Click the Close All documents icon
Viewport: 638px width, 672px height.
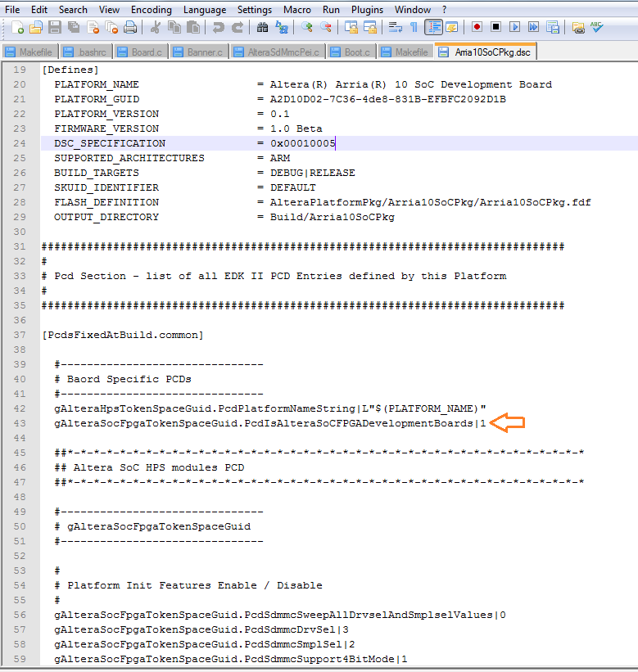pyautogui.click(x=111, y=28)
